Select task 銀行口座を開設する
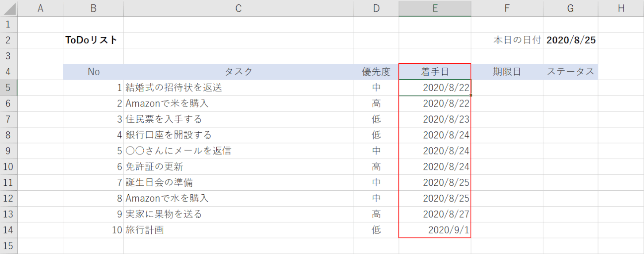The height and width of the screenshot is (254, 644). [x=238, y=135]
